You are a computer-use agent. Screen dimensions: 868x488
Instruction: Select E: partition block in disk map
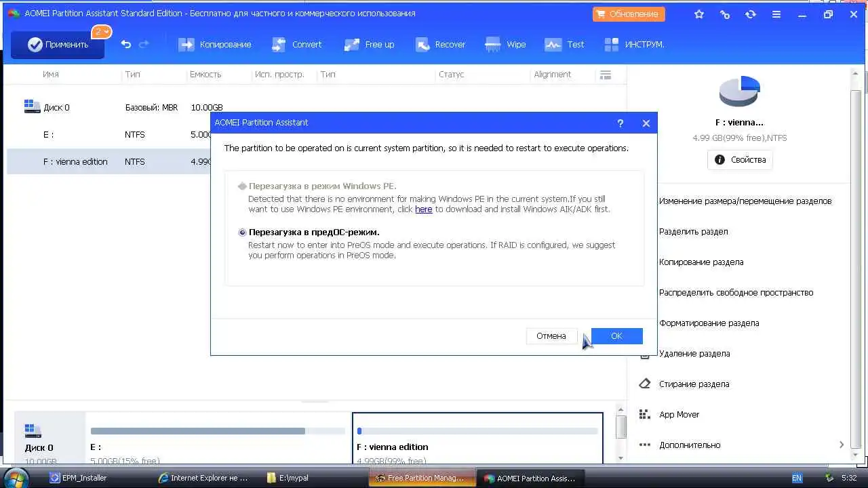pos(218,438)
